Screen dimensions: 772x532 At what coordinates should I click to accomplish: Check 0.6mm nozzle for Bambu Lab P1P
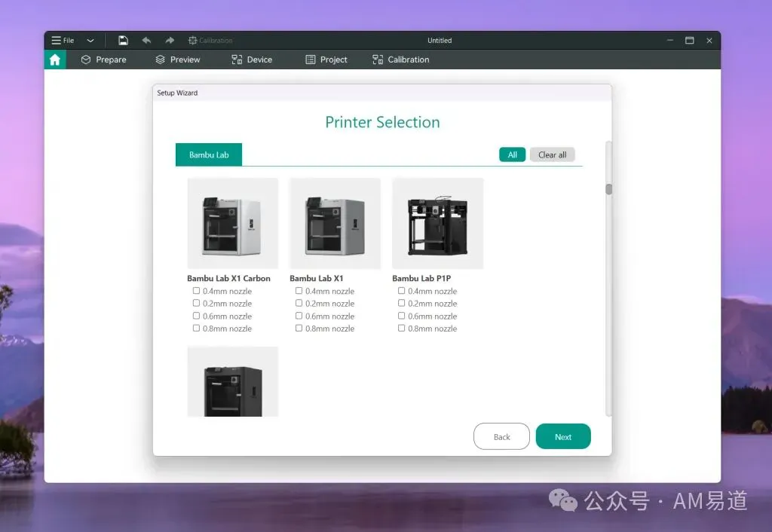401,316
